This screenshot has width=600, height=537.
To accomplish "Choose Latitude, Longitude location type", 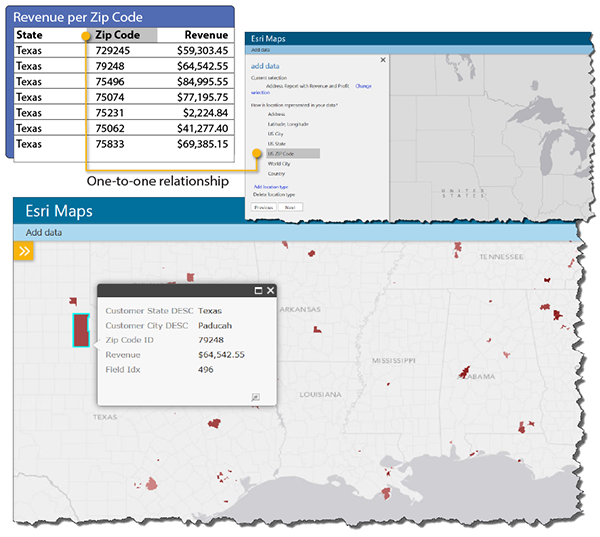I will pyautogui.click(x=288, y=124).
